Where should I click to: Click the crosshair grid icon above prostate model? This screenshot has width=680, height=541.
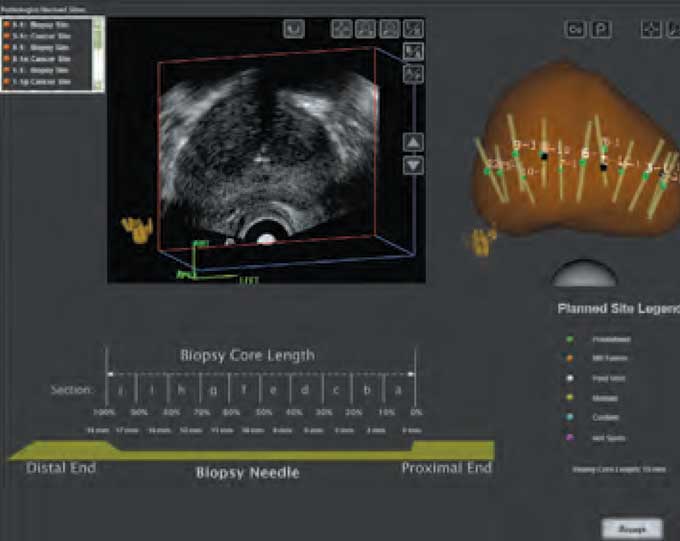click(x=651, y=30)
